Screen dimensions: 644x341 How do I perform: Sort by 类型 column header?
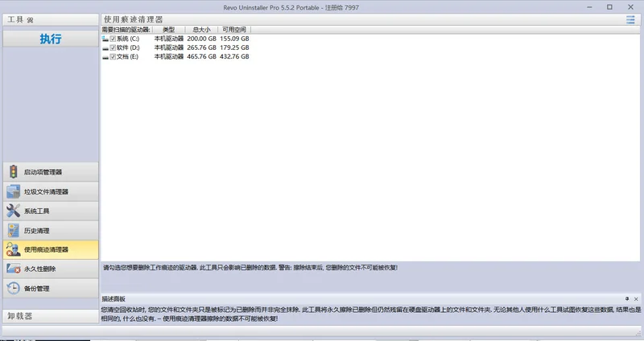point(168,30)
